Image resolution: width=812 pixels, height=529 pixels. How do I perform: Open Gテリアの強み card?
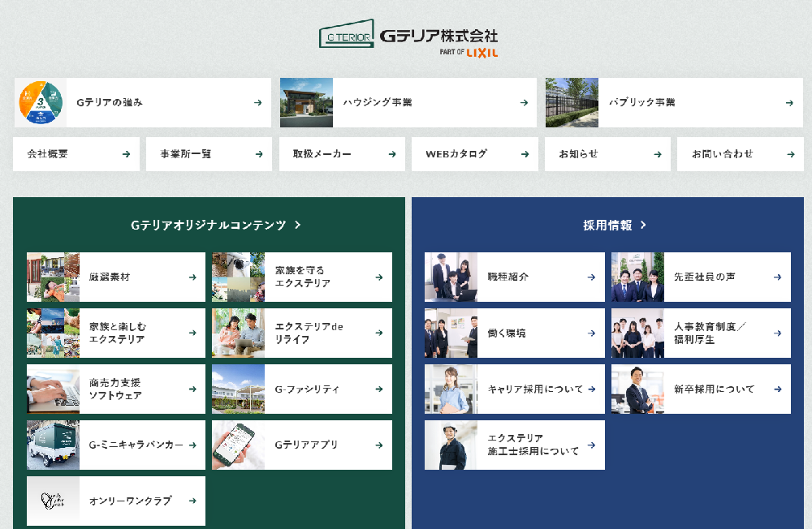click(x=142, y=102)
